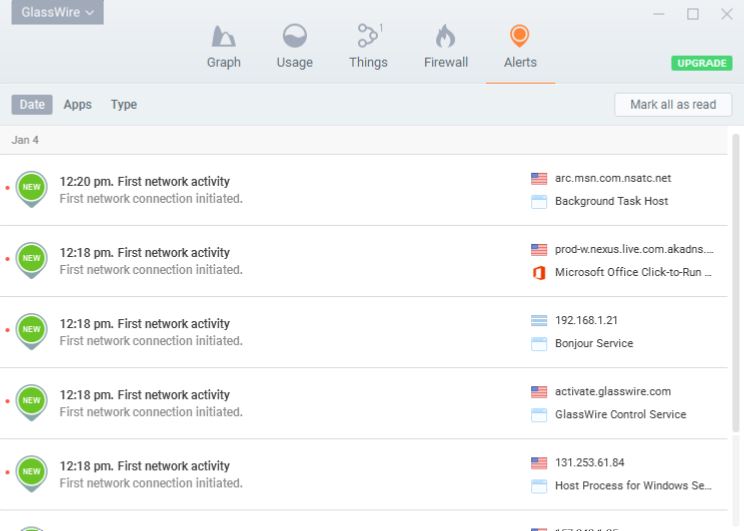Click Host Process for Windows app icon
The width and height of the screenshot is (744, 531).
pyautogui.click(x=539, y=486)
